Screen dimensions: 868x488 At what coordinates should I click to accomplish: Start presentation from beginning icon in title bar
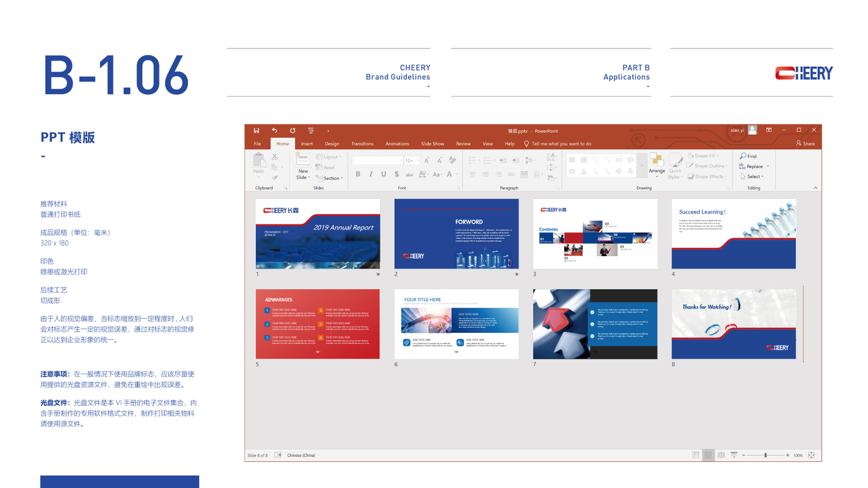point(311,130)
